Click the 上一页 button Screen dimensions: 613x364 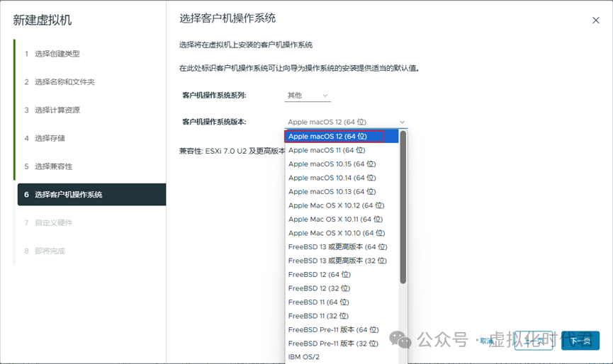tap(534, 341)
